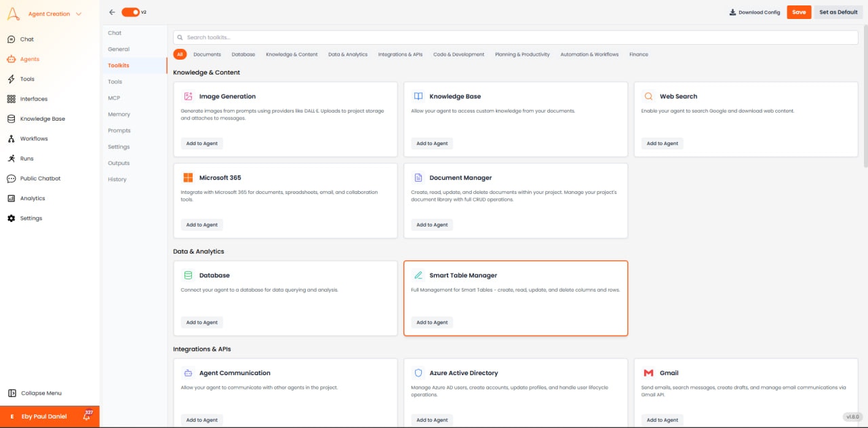Save the agent configuration
This screenshot has width=868, height=428.
click(x=798, y=12)
